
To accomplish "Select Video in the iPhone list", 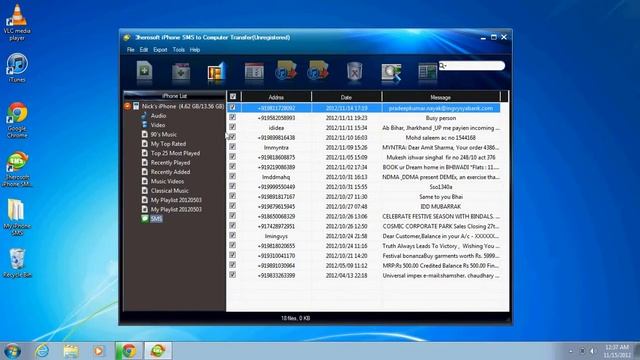I will point(158,125).
